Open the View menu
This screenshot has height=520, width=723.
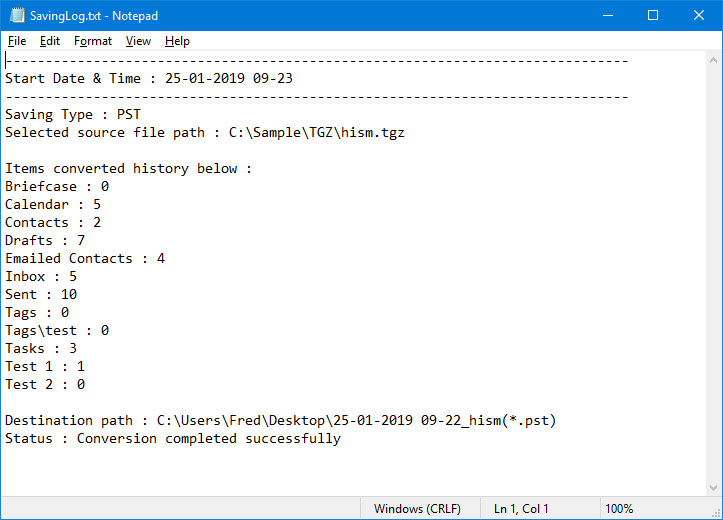(138, 41)
